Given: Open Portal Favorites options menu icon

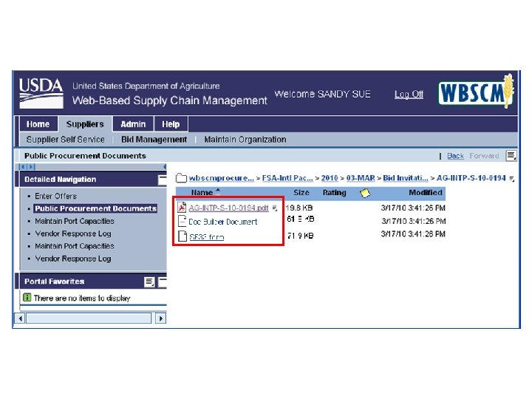Looking at the screenshot, I should (149, 282).
